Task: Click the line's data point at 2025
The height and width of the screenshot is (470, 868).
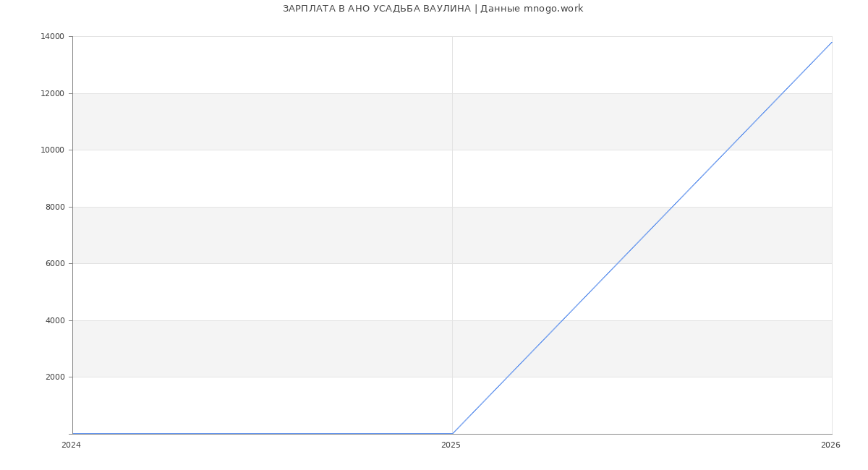Action: [452, 434]
